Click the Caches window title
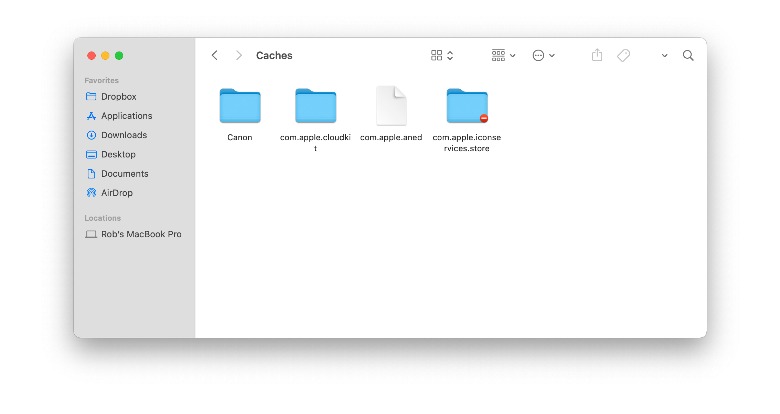The image size is (780, 414). (274, 55)
